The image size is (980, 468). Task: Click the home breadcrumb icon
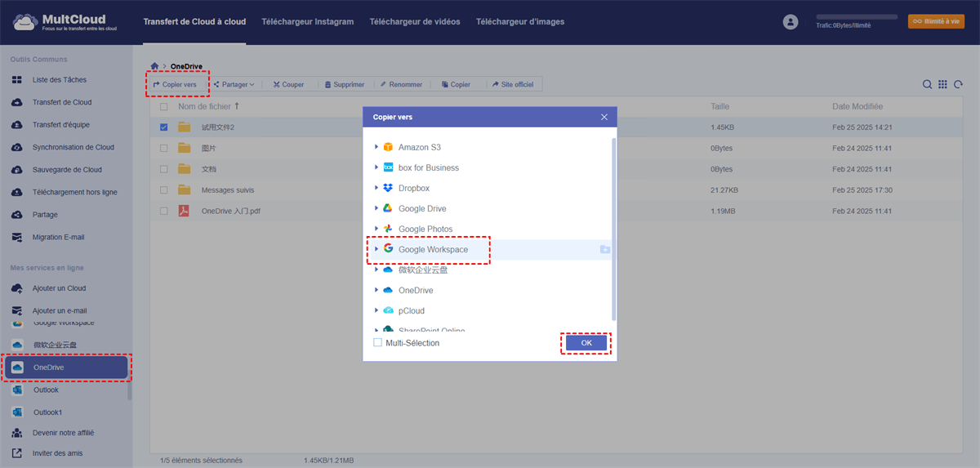(154, 66)
